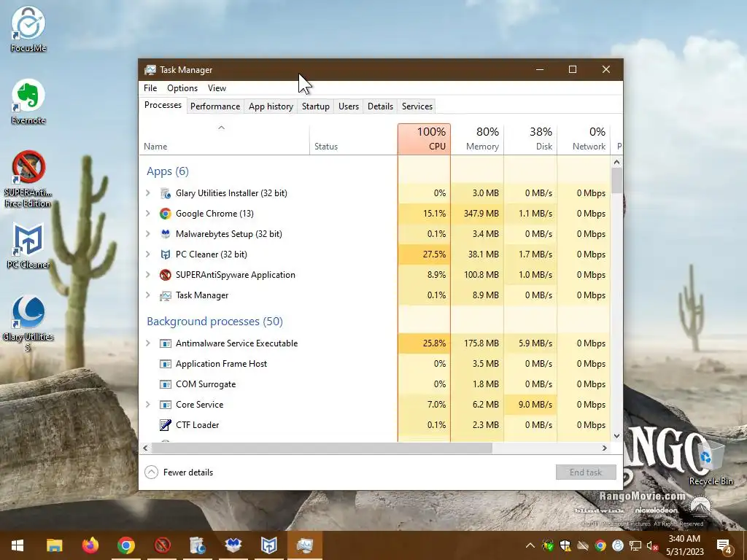
Task: Select the Glary Utilities 5 desktop icon
Action: click(28, 324)
